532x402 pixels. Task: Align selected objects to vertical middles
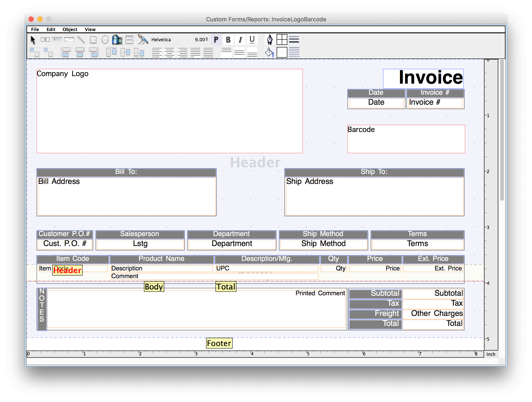[x=125, y=52]
